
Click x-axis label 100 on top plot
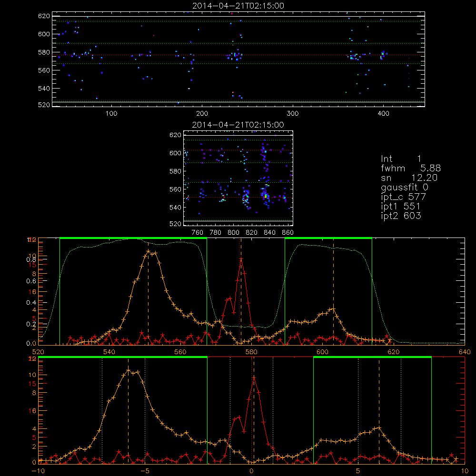pos(111,114)
